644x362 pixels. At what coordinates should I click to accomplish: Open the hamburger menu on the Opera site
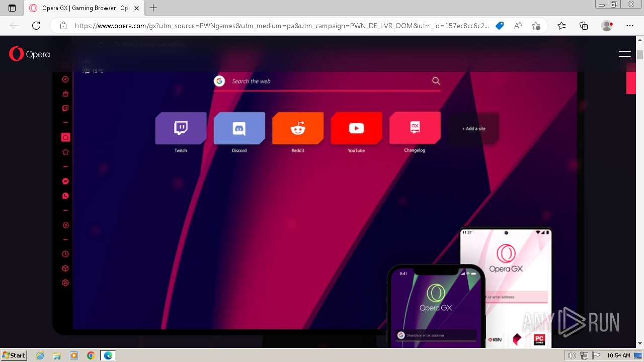click(624, 54)
